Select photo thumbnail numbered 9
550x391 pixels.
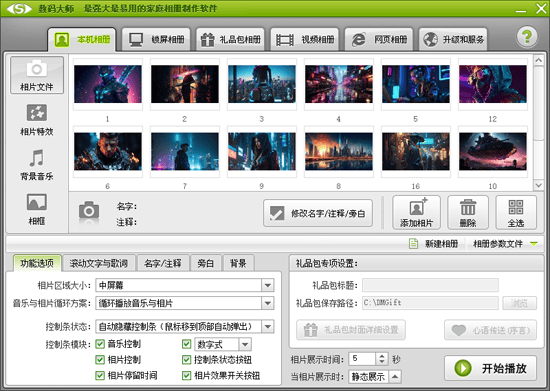(x=262, y=152)
